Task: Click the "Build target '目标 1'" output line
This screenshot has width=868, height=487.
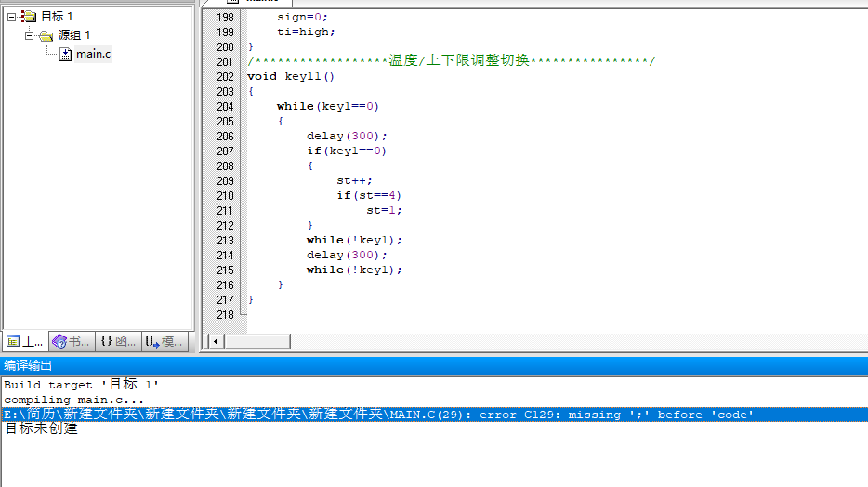Action: point(82,385)
